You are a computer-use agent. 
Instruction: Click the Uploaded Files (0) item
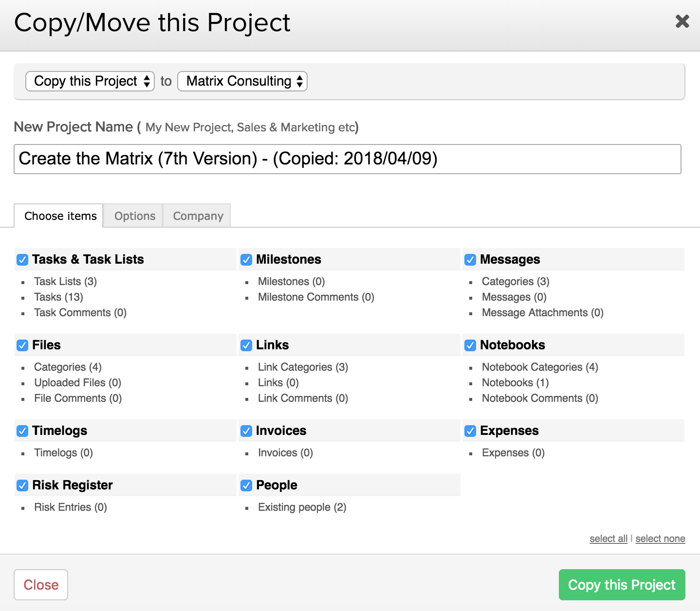point(77,382)
